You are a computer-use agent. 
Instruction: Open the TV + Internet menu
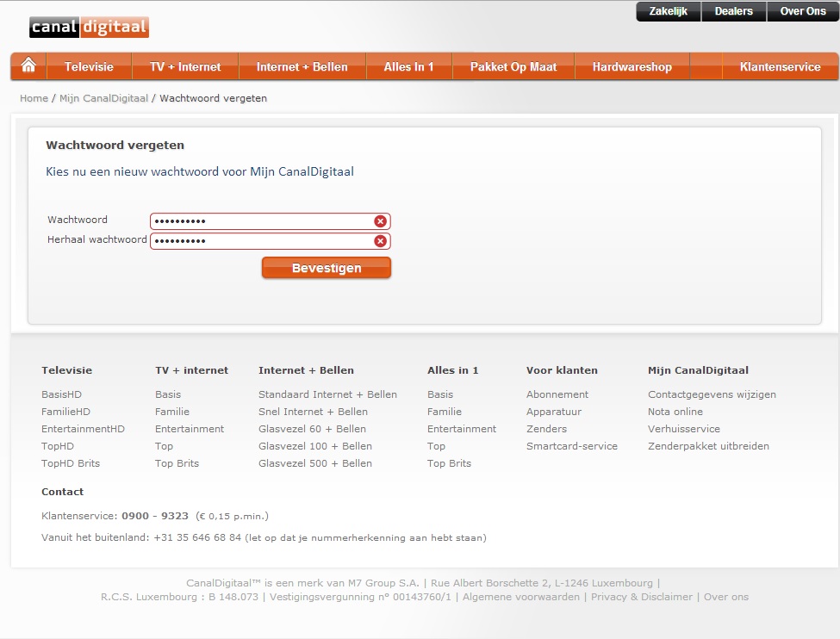point(185,66)
